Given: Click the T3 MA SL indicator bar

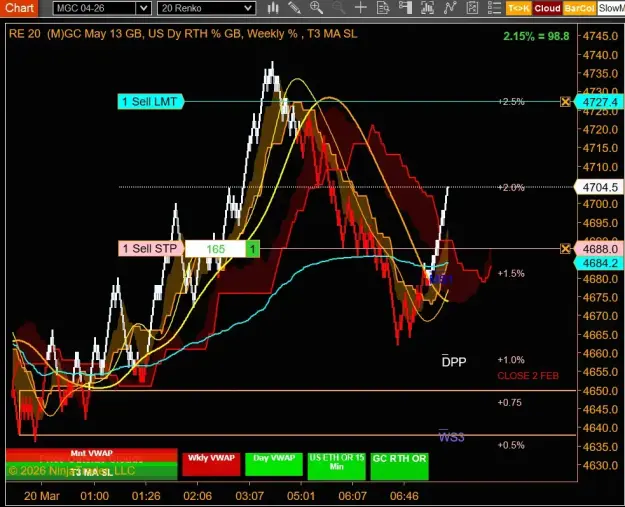Looking at the screenshot, I should 92,472.
